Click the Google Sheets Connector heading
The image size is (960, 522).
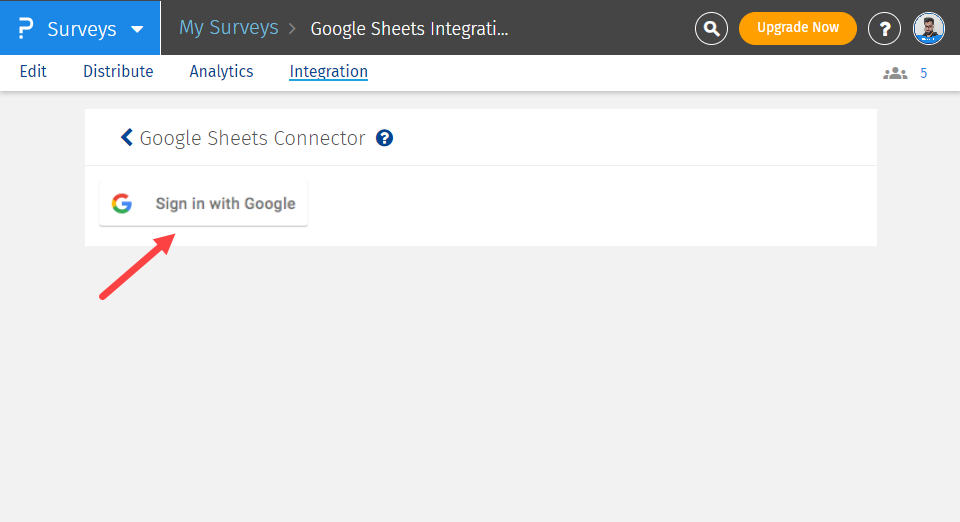(252, 138)
